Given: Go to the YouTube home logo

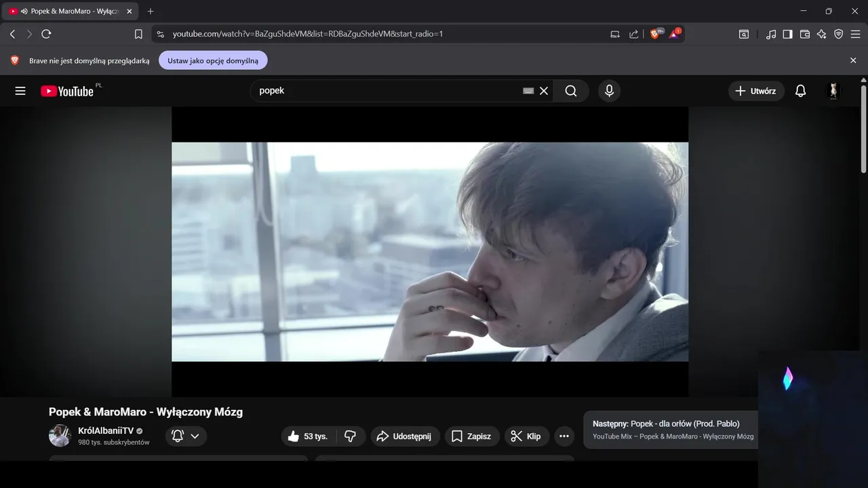Looking at the screenshot, I should 67,91.
